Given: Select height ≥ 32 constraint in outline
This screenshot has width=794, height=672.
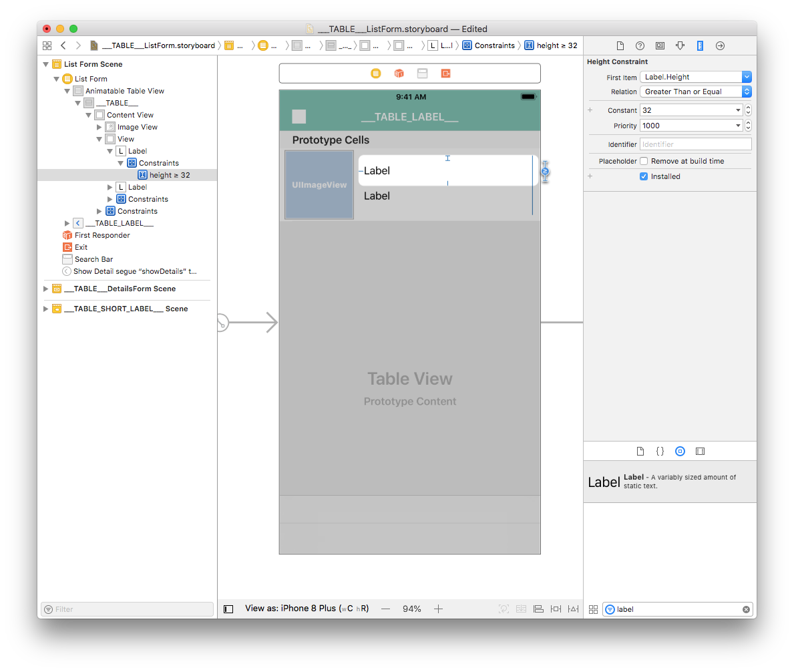Looking at the screenshot, I should [127, 175].
